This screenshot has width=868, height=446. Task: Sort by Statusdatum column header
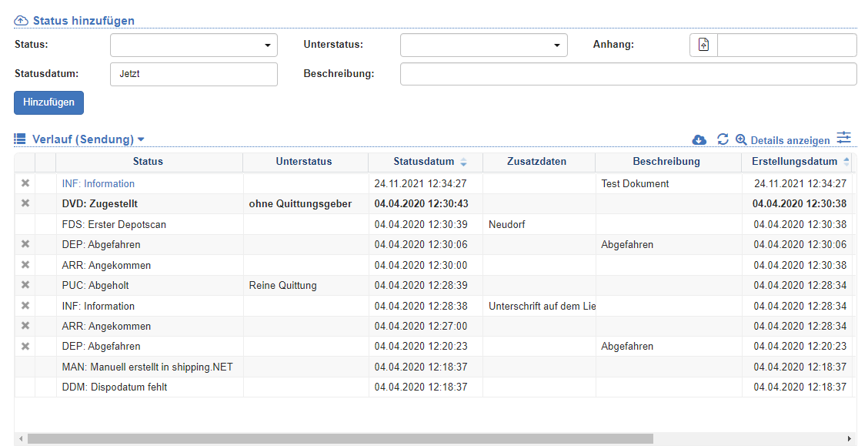coord(425,162)
